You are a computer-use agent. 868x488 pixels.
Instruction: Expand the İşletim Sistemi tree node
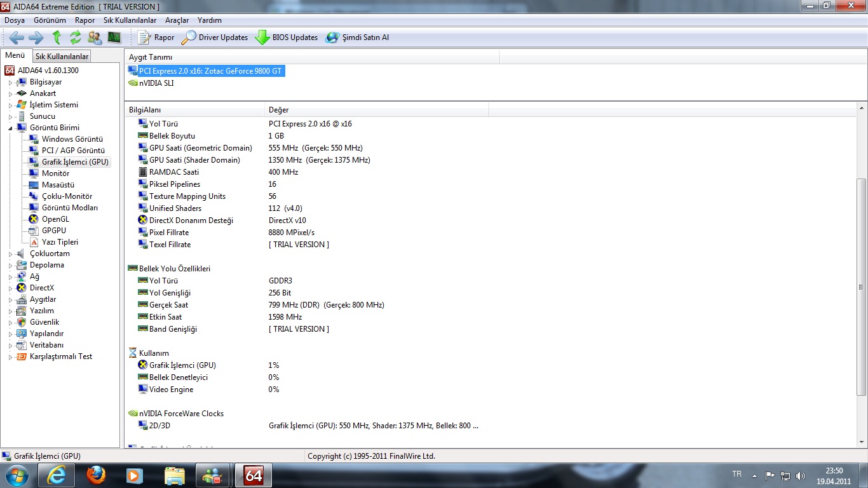pos(10,105)
